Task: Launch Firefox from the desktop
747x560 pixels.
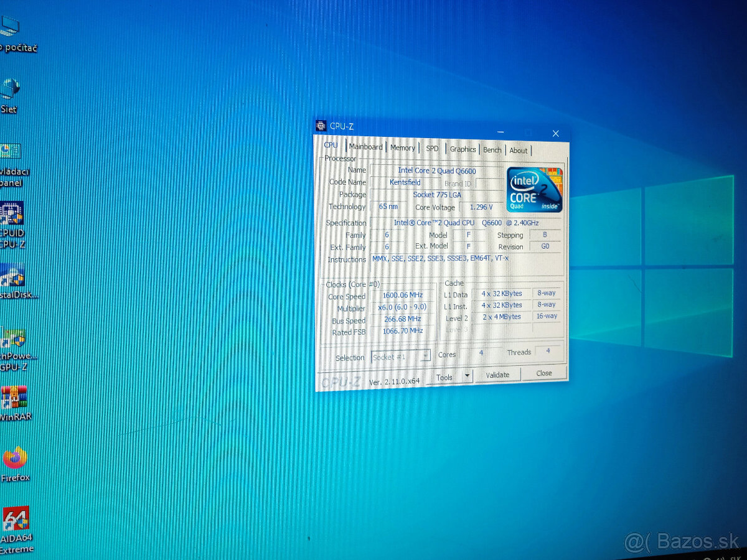Action: [15, 464]
